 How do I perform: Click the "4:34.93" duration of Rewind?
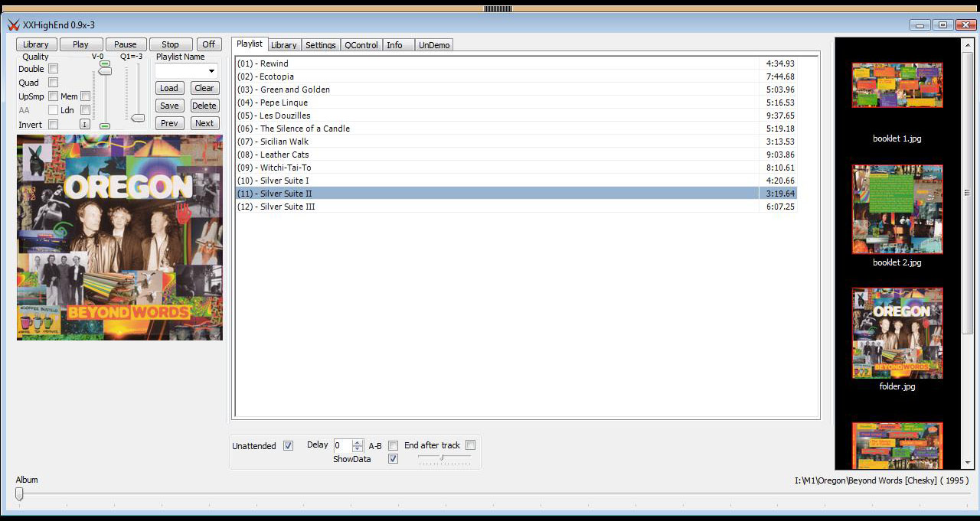coord(781,63)
